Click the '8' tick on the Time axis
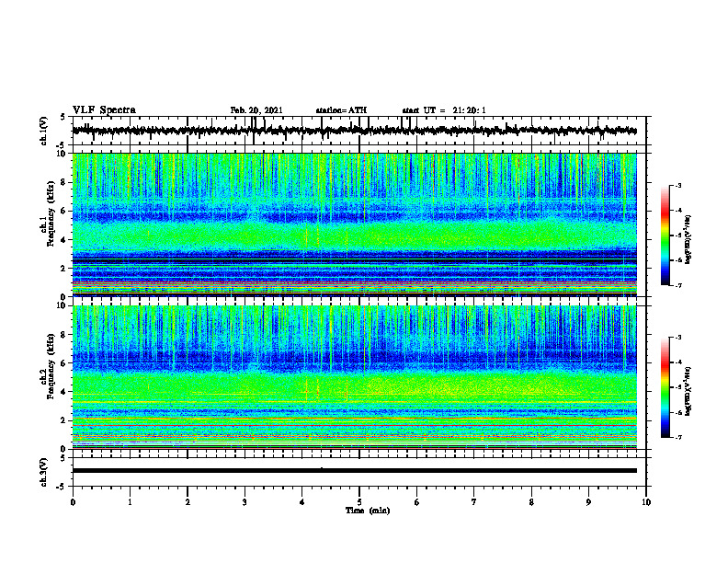This screenshot has height=563, width=728. [531, 502]
